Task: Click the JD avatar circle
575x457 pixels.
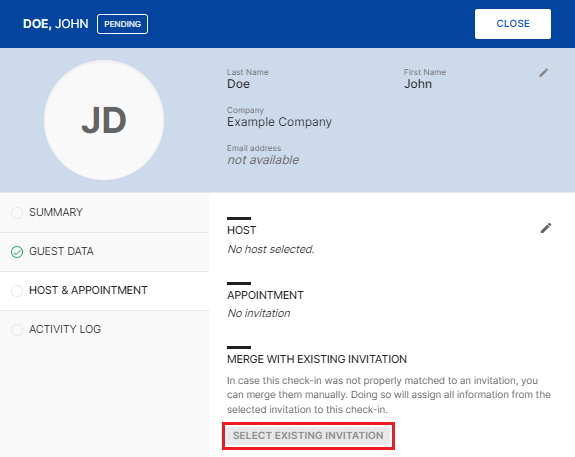Action: point(104,120)
